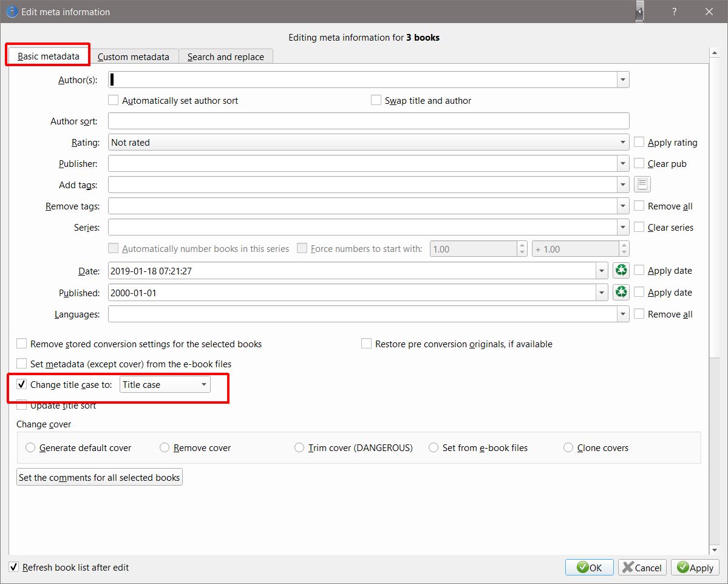
Task: Click the scroll down arrow of the dialog scrollbar
Action: (715, 550)
